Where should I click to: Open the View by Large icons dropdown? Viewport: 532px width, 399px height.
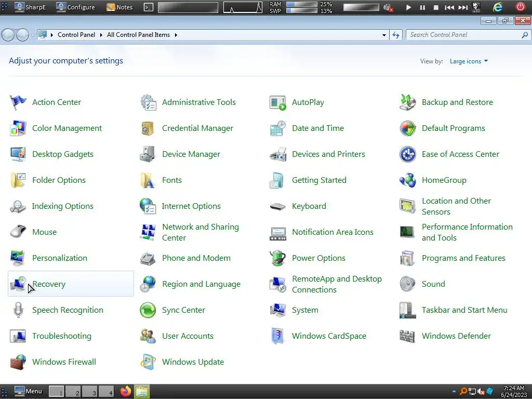[x=469, y=61]
